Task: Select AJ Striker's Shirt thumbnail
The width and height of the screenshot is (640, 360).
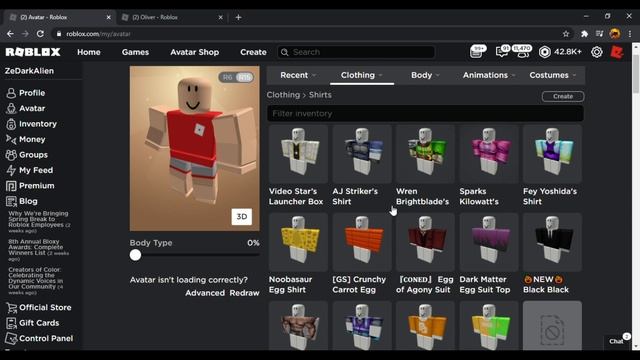Action: pos(362,154)
